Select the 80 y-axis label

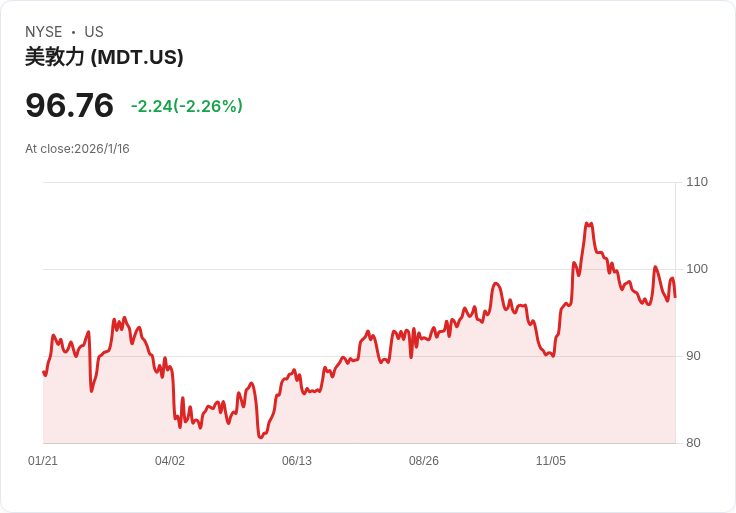pyautogui.click(x=693, y=443)
